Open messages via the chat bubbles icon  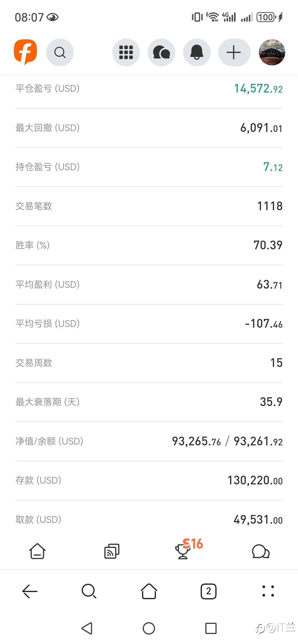(x=161, y=53)
